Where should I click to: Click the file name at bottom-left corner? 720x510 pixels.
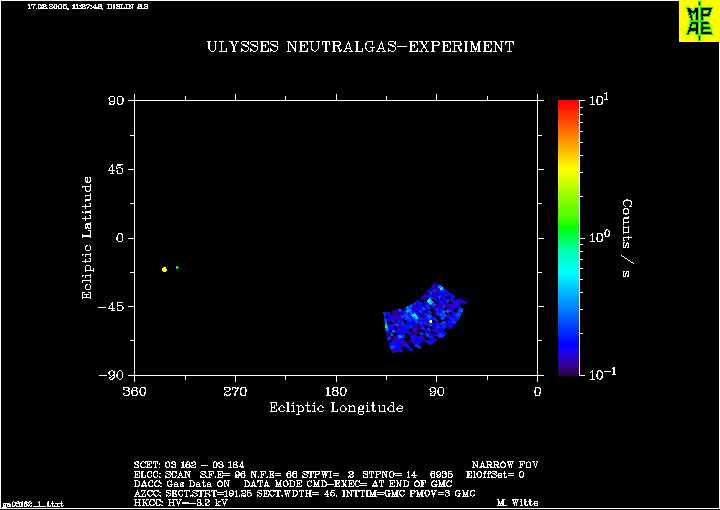33,505
